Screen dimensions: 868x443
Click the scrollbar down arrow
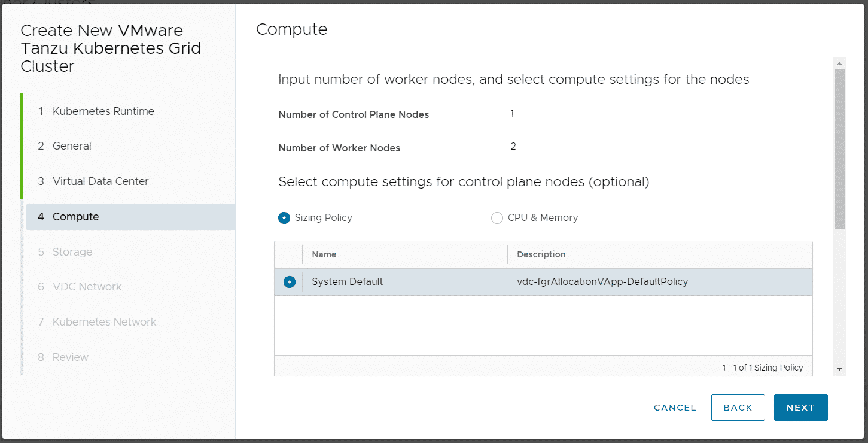(839, 369)
